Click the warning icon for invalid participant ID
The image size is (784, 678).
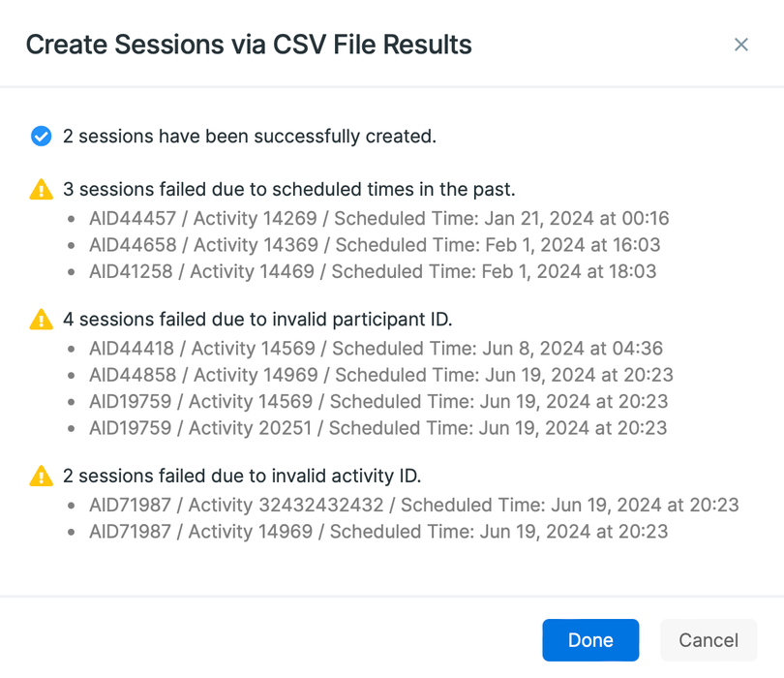point(40,320)
